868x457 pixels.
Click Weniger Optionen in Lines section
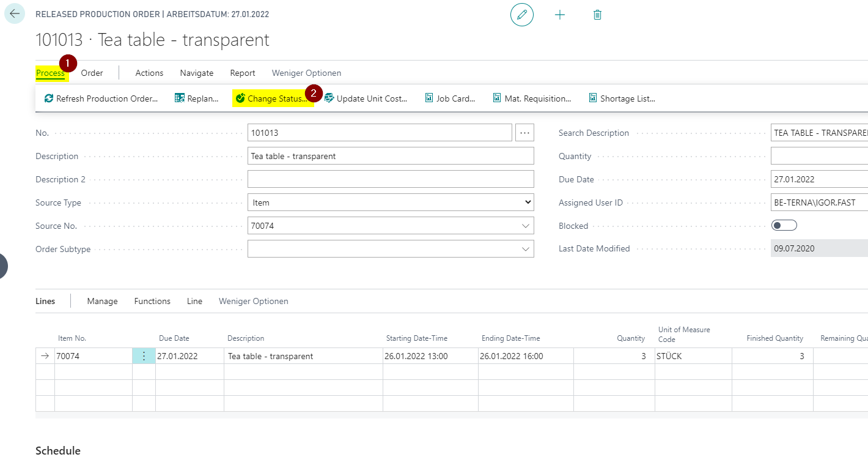tap(254, 301)
